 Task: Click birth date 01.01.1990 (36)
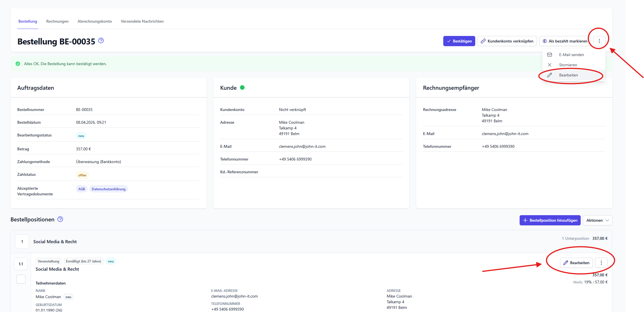(49, 310)
